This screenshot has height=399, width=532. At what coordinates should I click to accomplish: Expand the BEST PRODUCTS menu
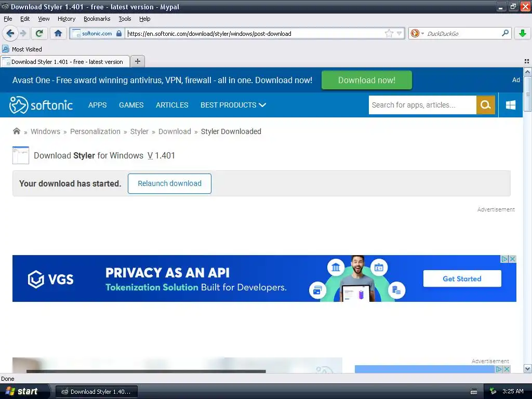[x=233, y=105]
